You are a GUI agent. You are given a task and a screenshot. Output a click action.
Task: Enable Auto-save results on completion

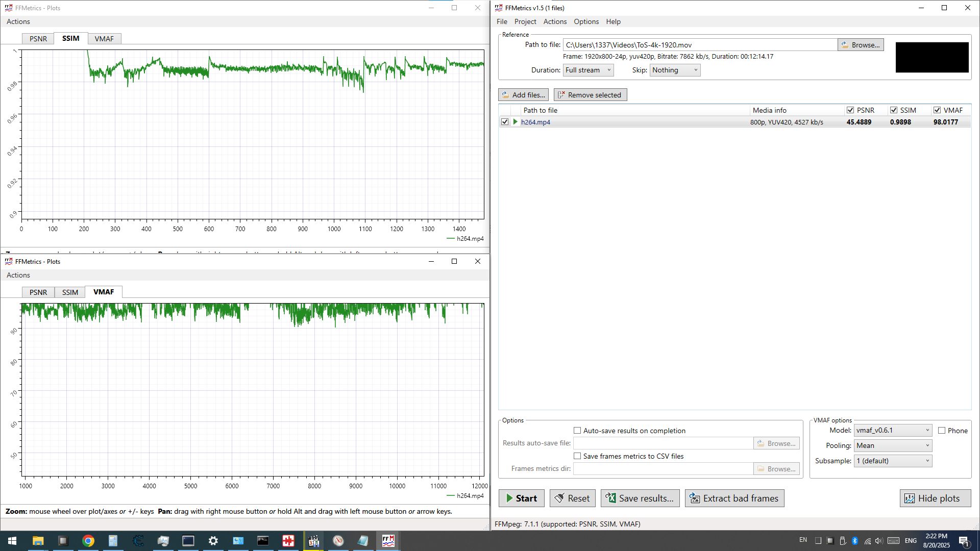tap(577, 431)
